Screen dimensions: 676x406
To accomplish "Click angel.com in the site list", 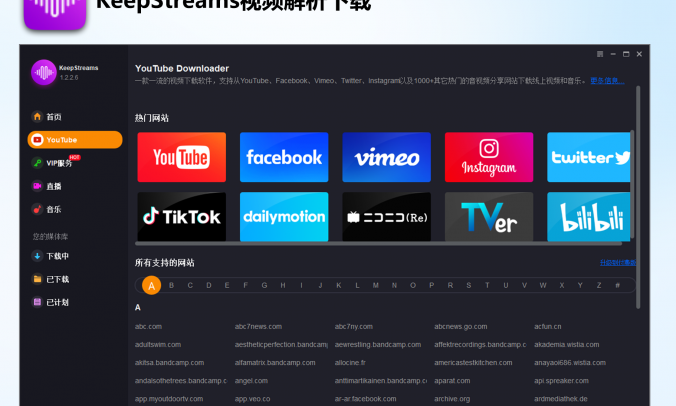I will (251, 381).
